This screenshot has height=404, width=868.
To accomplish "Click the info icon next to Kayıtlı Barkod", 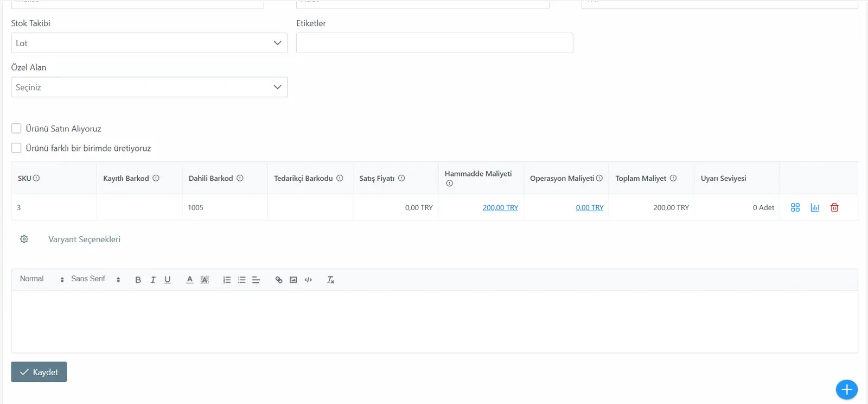I will 156,178.
